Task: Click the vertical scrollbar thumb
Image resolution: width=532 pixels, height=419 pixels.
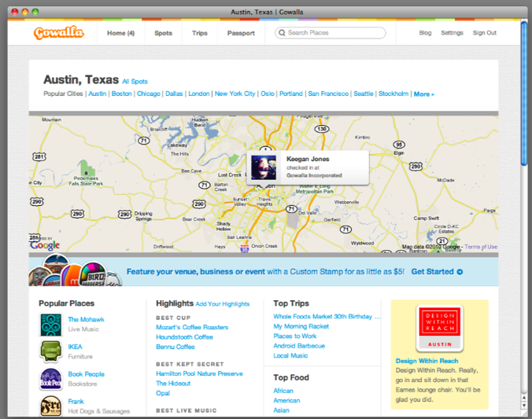Action: pos(524,94)
